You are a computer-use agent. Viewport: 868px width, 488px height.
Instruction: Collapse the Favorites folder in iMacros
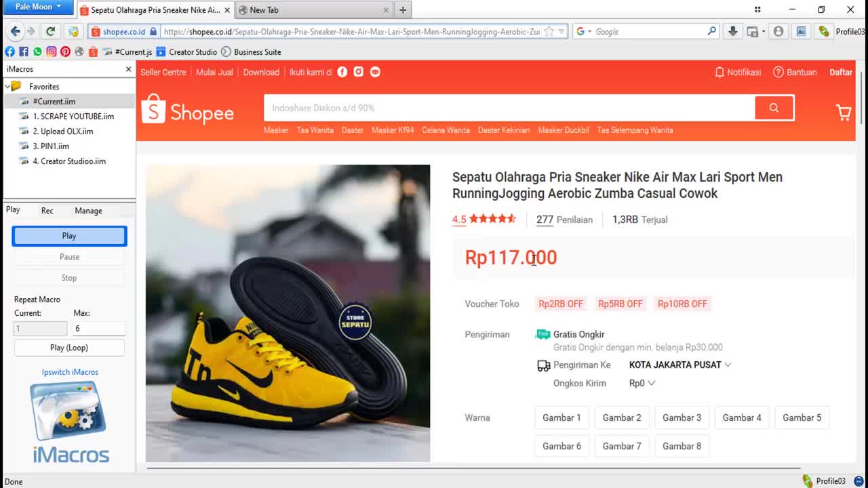coord(7,87)
